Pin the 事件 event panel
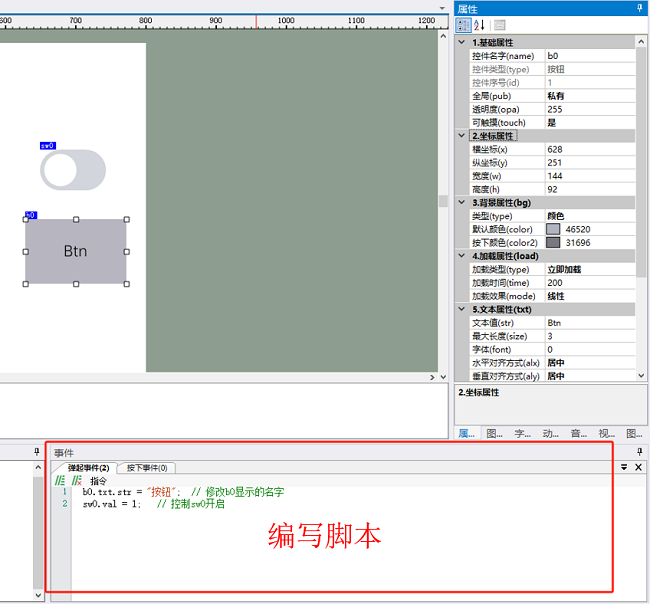The image size is (650, 604). (640, 451)
